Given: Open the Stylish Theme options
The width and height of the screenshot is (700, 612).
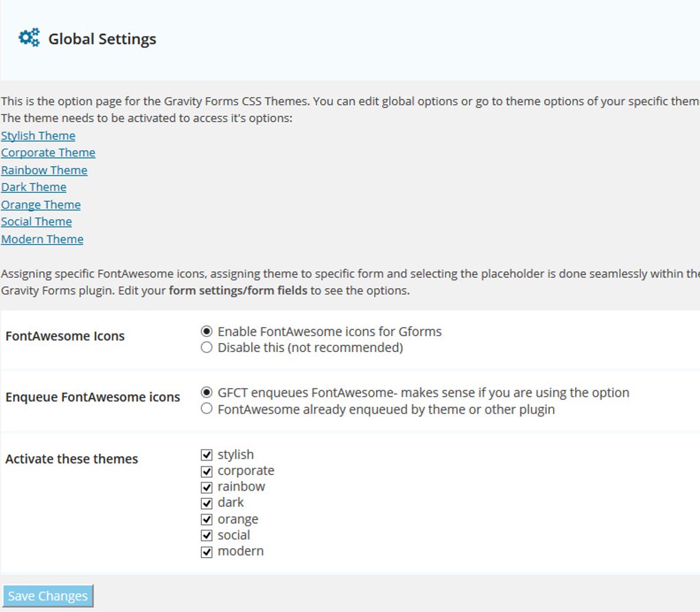Looking at the screenshot, I should pos(38,135).
